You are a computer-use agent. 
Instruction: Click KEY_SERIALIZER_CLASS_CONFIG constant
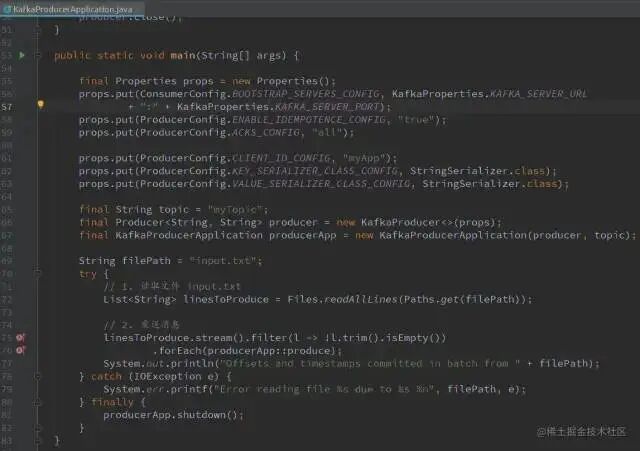pyautogui.click(x=315, y=171)
